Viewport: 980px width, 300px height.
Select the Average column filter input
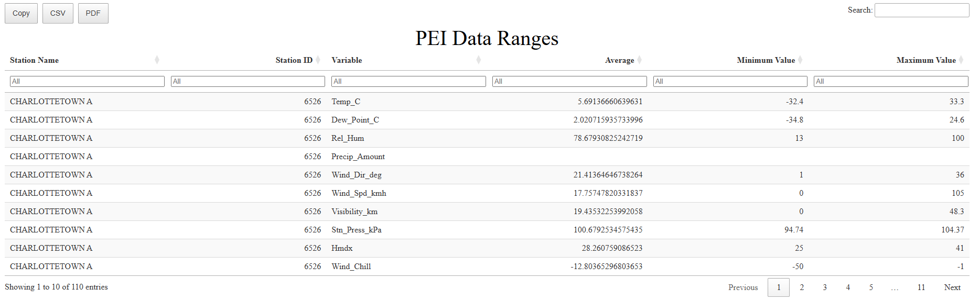pyautogui.click(x=569, y=81)
